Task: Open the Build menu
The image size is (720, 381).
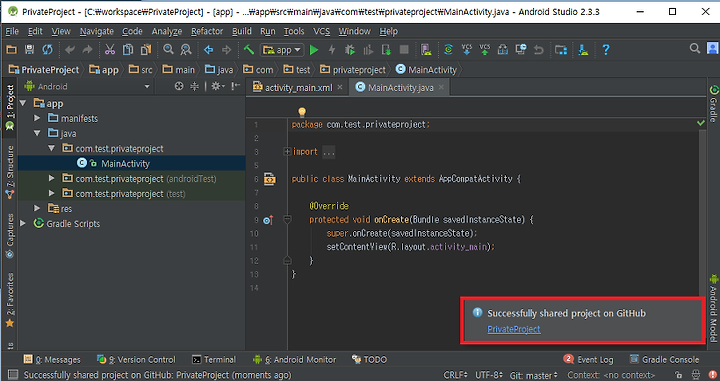Action: click(242, 31)
